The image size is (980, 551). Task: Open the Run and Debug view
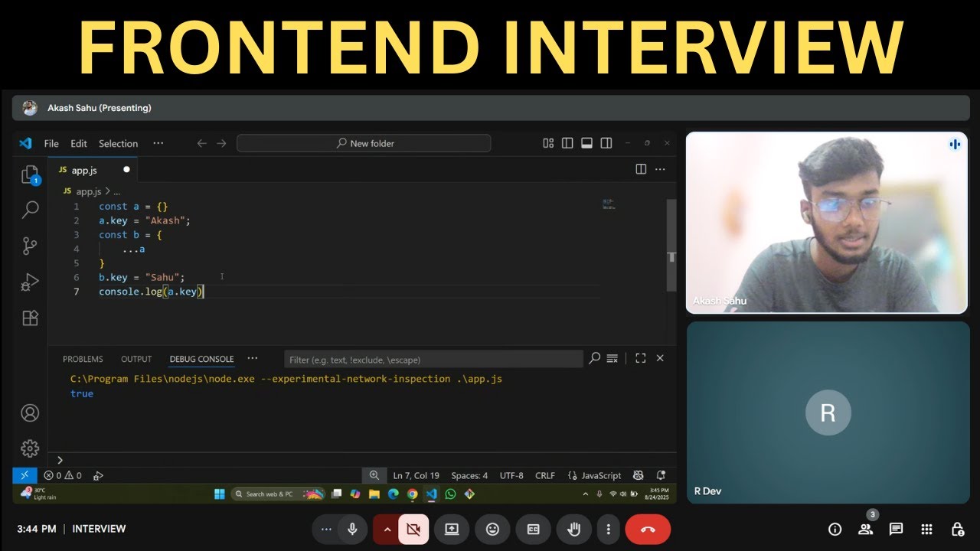[30, 282]
